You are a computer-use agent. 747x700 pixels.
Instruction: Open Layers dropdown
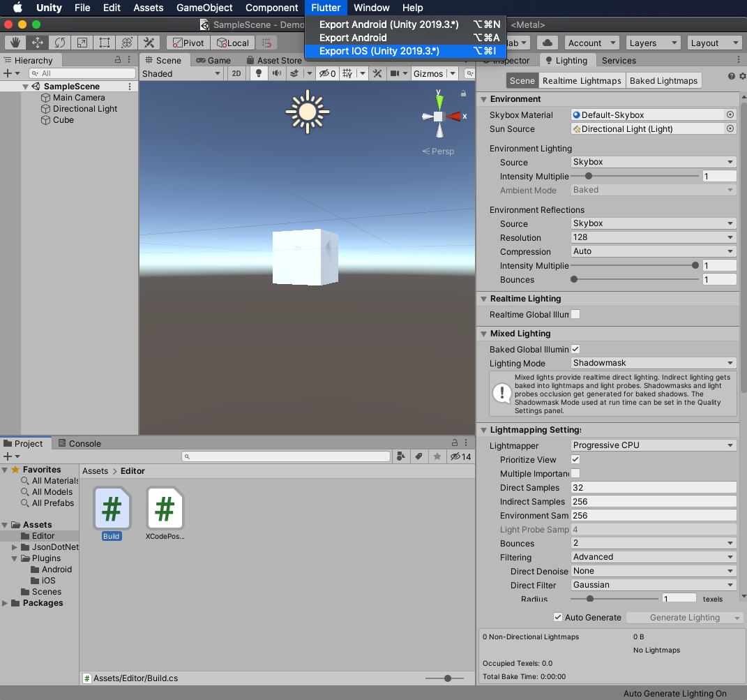click(x=653, y=43)
